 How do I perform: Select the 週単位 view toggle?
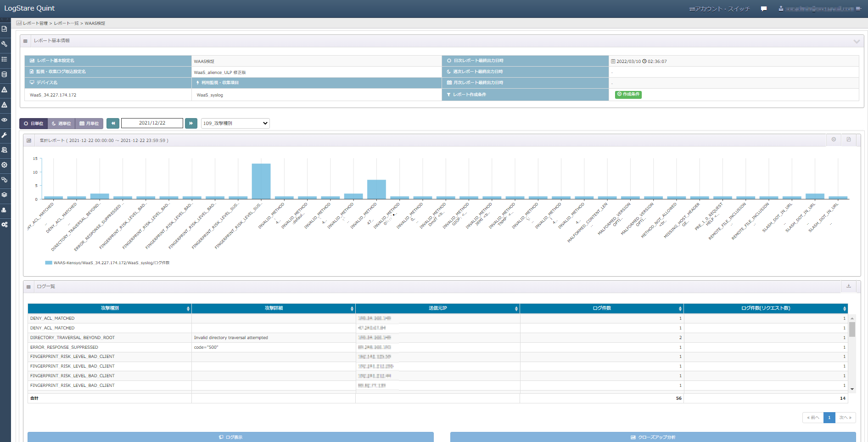pyautogui.click(x=61, y=123)
